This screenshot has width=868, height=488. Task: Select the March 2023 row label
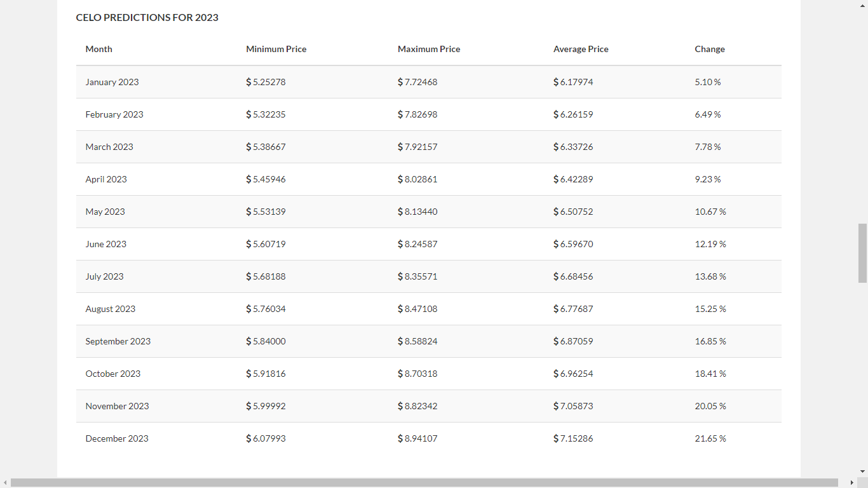pos(109,147)
